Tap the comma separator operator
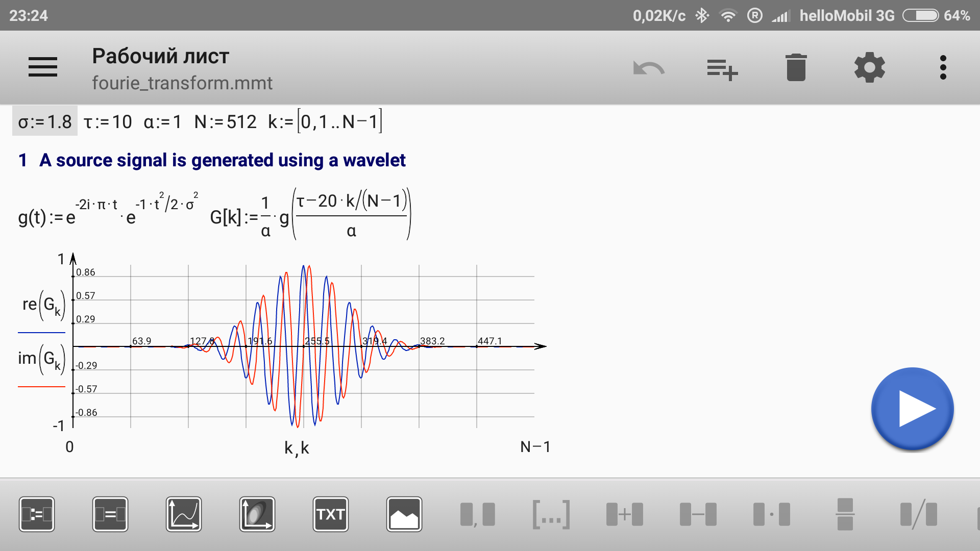 (x=478, y=514)
